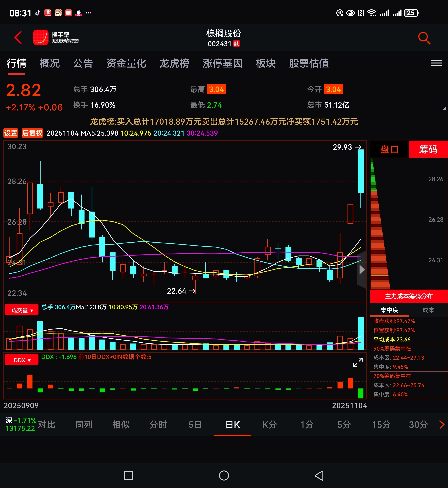Toggle the 后复权 adjustment mode
Viewport: 448px width, 488px height.
[x=32, y=133]
